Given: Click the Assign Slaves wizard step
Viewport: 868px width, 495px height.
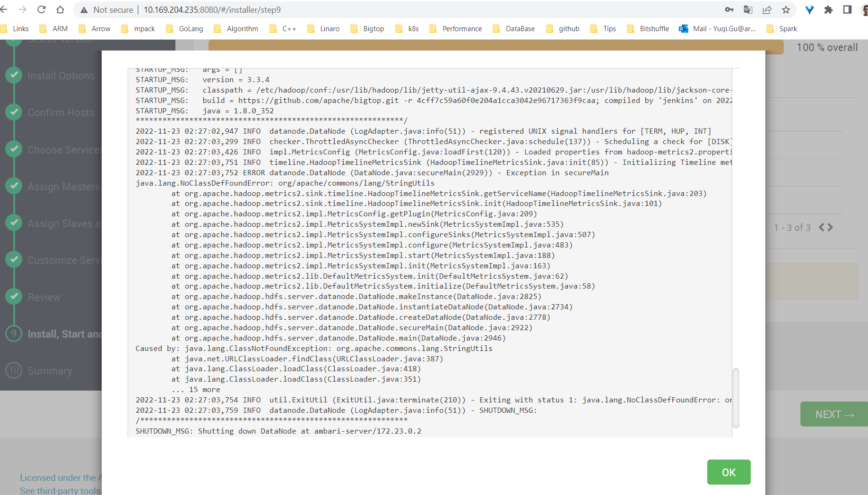Looking at the screenshot, I should (64, 223).
